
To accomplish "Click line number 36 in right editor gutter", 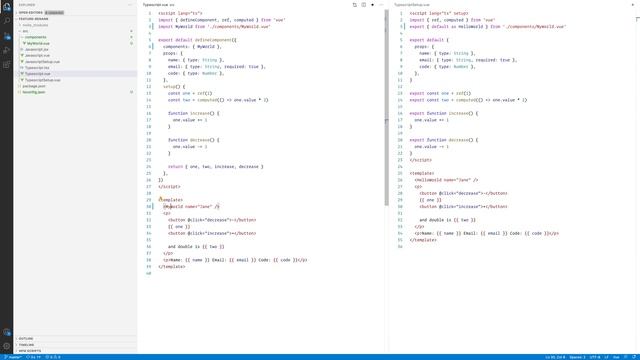I will tap(400, 247).
